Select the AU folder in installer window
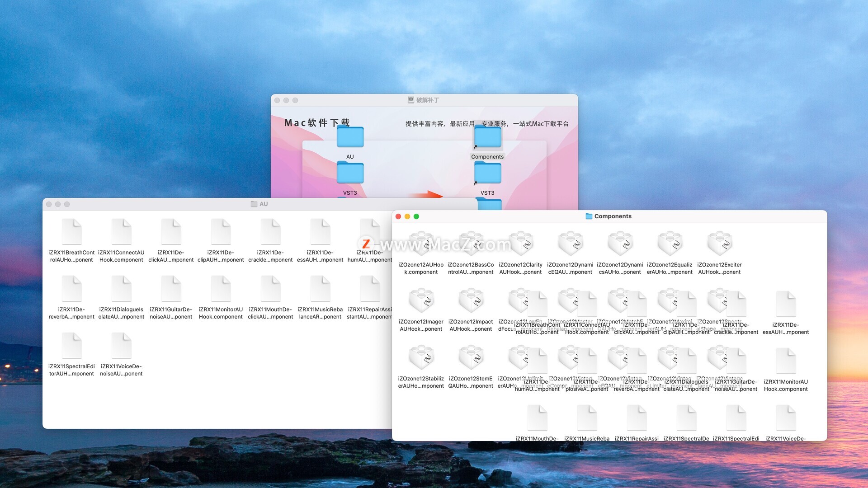Image resolution: width=868 pixels, height=488 pixels. tap(350, 137)
